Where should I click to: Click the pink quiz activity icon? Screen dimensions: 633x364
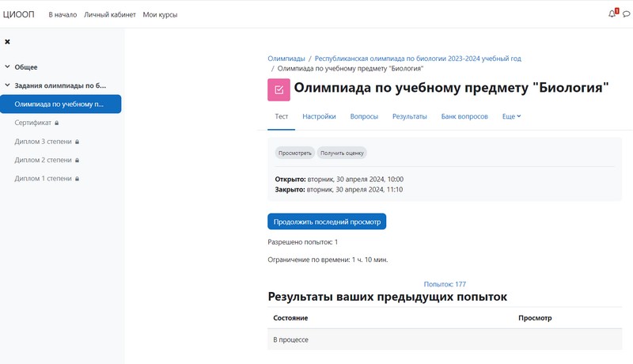(279, 89)
